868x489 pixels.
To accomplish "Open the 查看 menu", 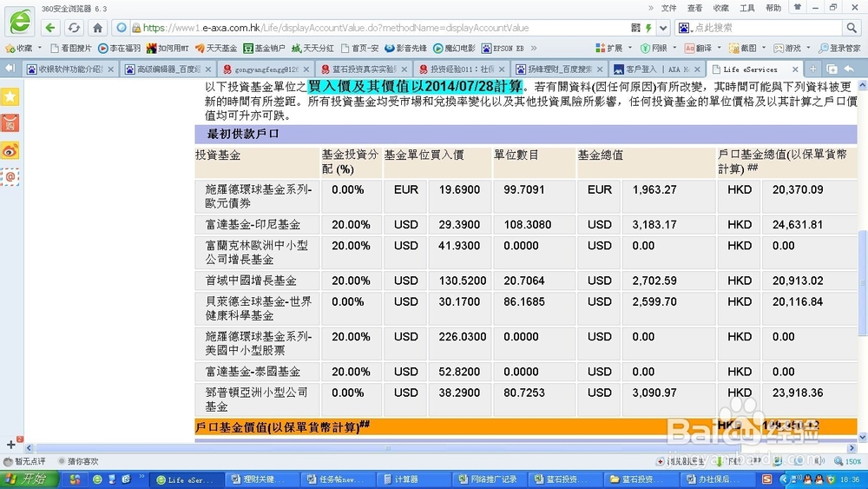I will click(694, 8).
